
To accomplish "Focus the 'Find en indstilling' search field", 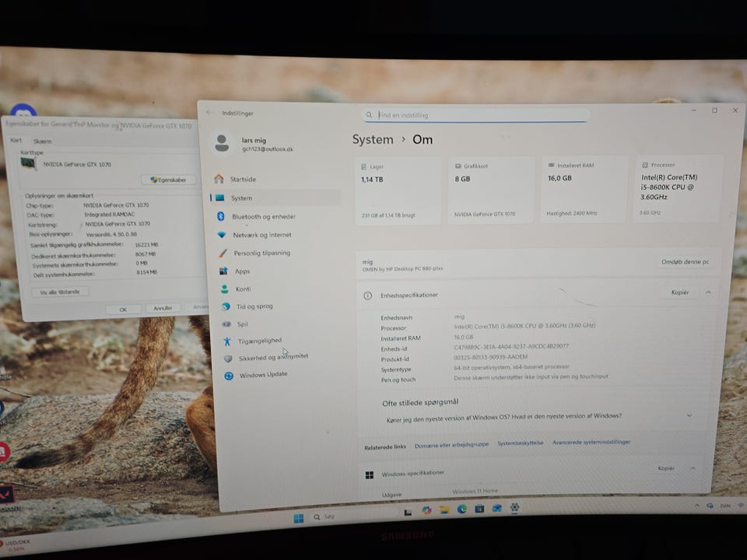I will click(x=475, y=115).
